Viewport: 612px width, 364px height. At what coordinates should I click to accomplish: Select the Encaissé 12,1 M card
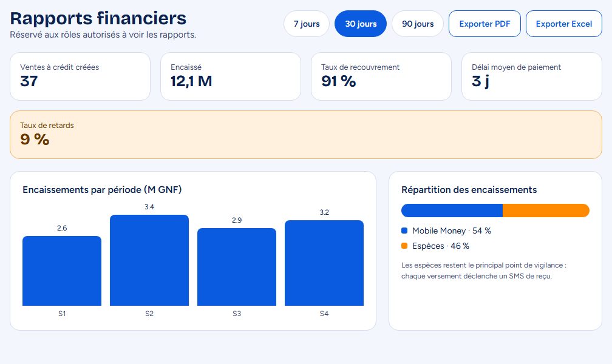point(231,76)
